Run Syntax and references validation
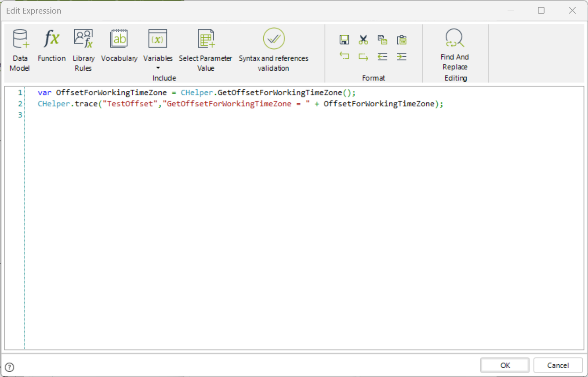This screenshot has height=377, width=588. point(273,50)
